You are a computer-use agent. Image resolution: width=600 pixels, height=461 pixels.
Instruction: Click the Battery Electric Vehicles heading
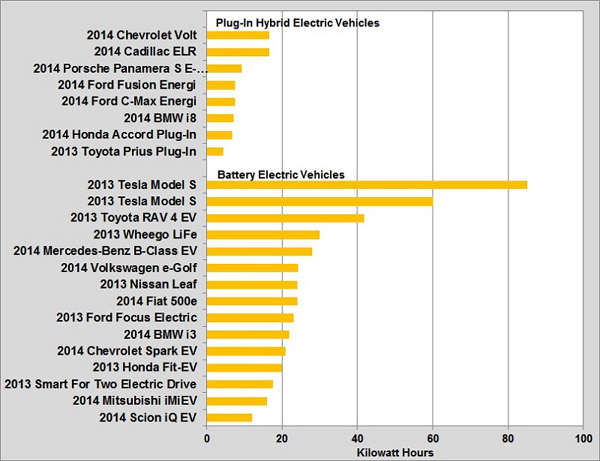281,175
